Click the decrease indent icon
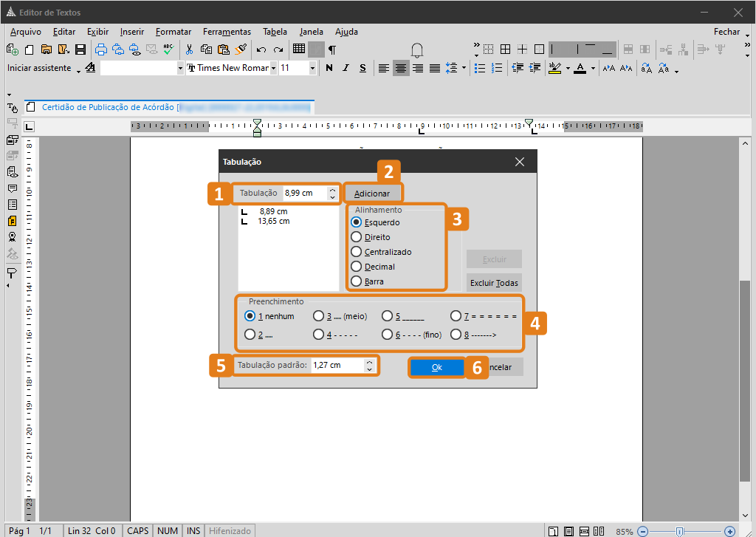The width and height of the screenshot is (756, 537). tap(518, 68)
